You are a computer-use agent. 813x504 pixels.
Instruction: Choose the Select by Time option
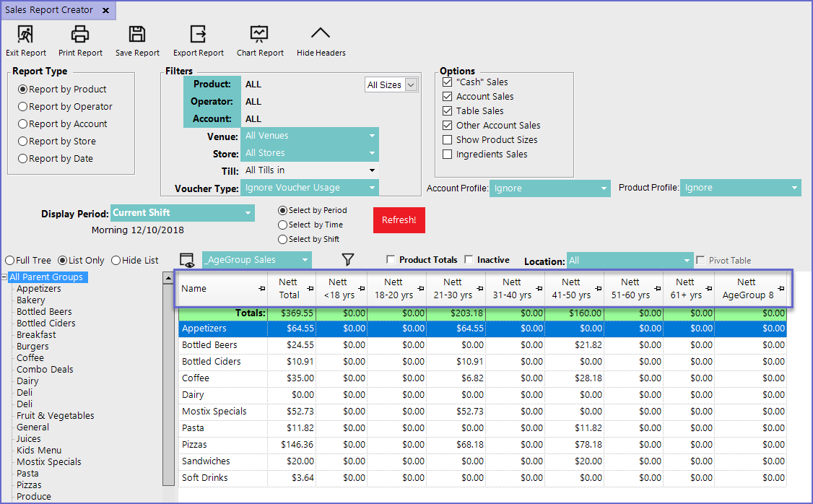pyautogui.click(x=282, y=225)
